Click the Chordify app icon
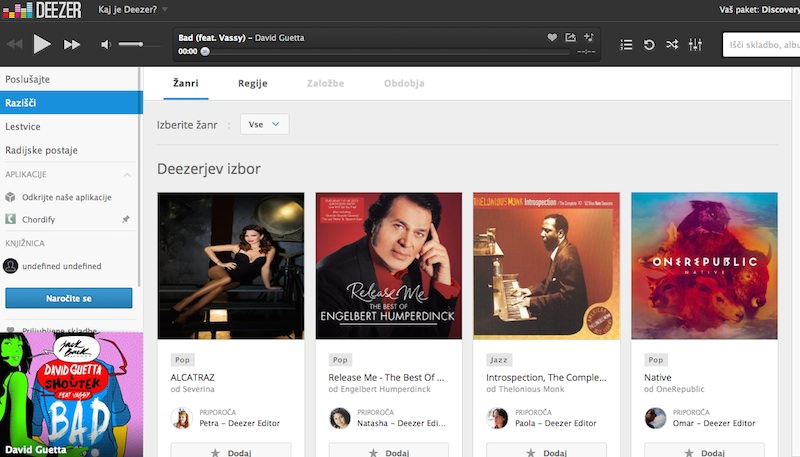The width and height of the screenshot is (800, 457). [x=11, y=219]
